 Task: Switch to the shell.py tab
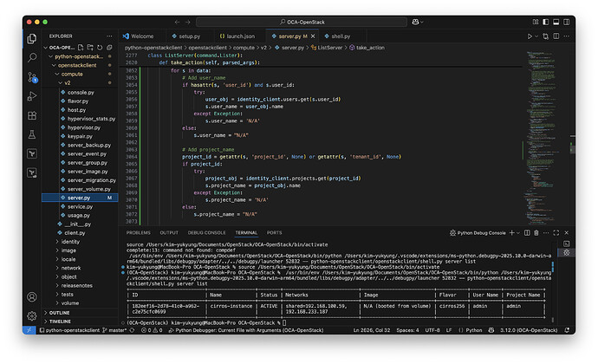click(x=341, y=36)
